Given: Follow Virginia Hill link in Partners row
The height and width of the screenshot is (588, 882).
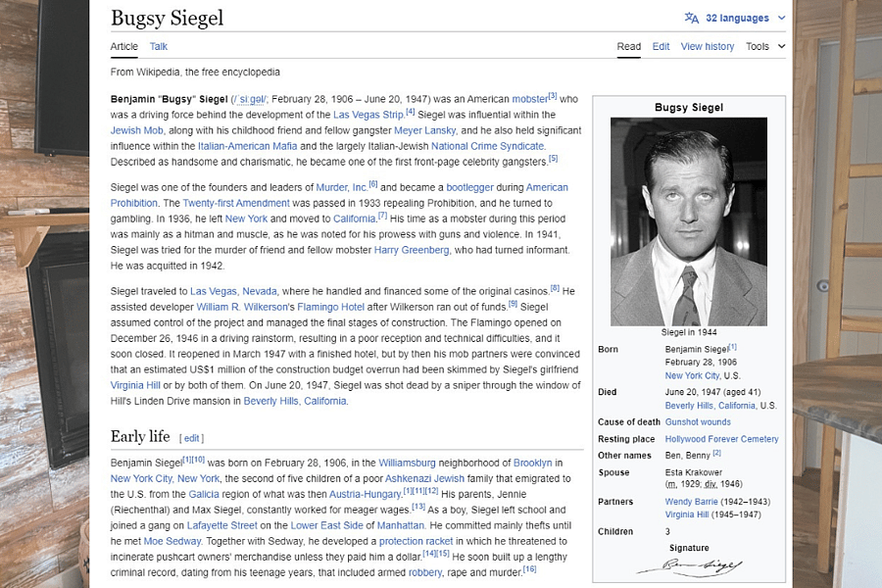Looking at the screenshot, I should pyautogui.click(x=687, y=514).
